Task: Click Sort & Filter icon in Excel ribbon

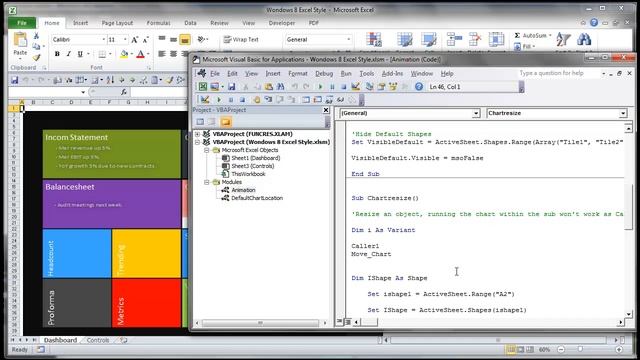Action: [564, 40]
